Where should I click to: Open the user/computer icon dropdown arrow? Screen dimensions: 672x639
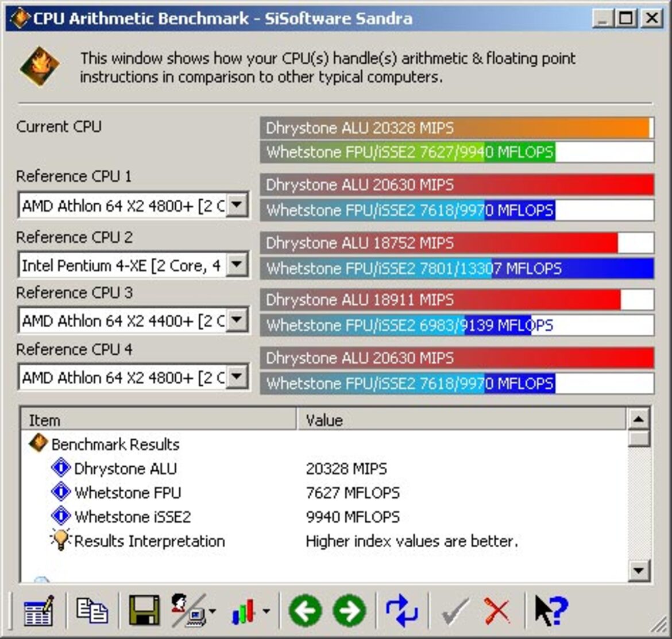(213, 611)
